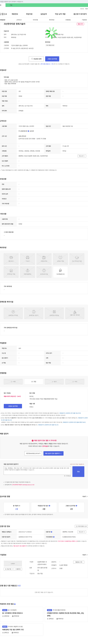The image size is (88, 644).
Task: Click the 통근버스 benefit icon
Action: point(11,259)
